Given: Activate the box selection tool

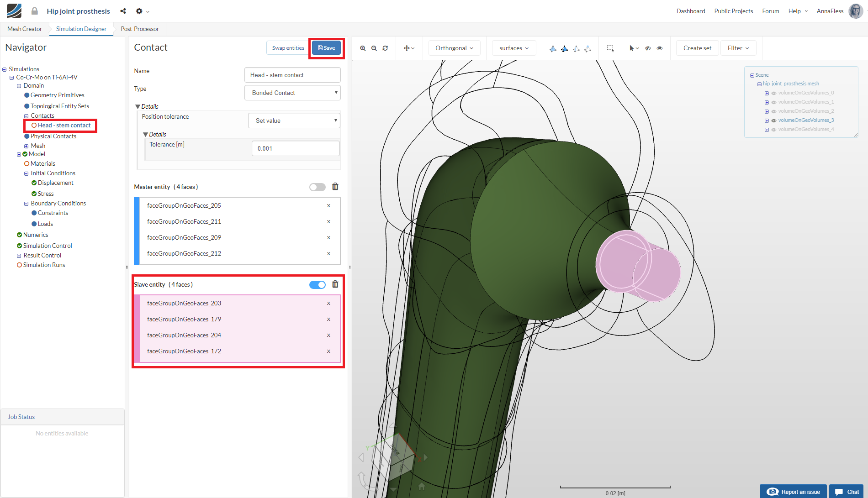Looking at the screenshot, I should (610, 48).
